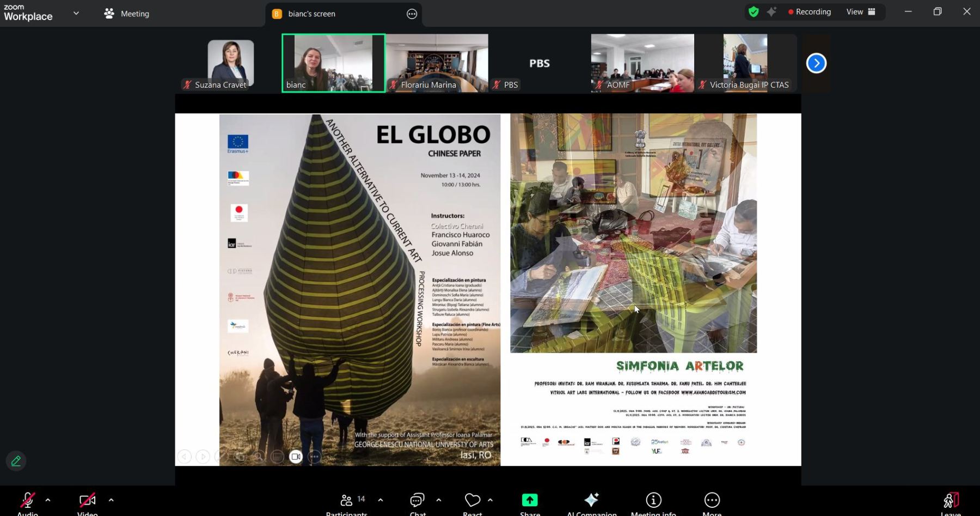Toggle the Video camera on

pyautogui.click(x=87, y=500)
